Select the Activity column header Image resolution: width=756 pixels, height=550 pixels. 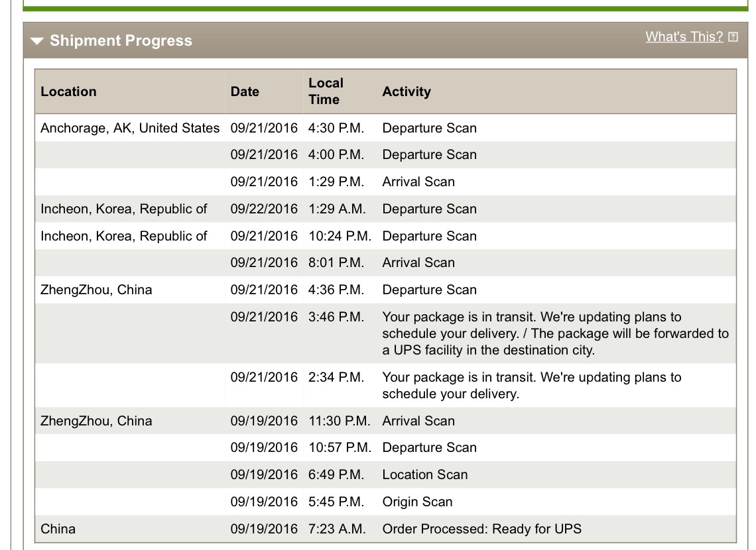click(x=407, y=91)
